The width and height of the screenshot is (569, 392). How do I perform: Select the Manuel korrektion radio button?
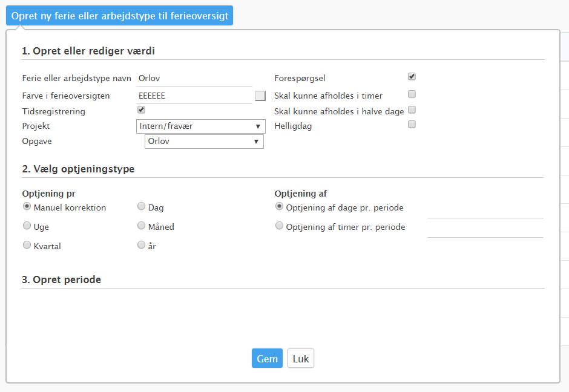(27, 206)
